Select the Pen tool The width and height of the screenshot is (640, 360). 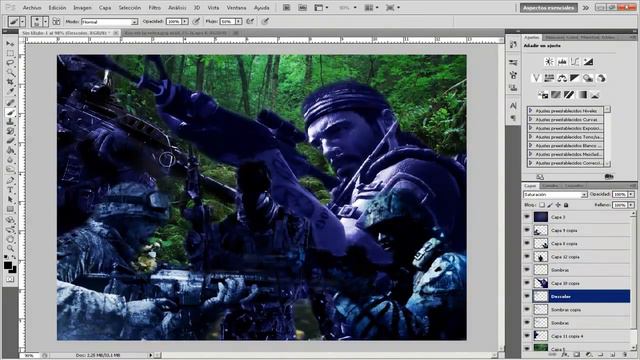tap(10, 180)
